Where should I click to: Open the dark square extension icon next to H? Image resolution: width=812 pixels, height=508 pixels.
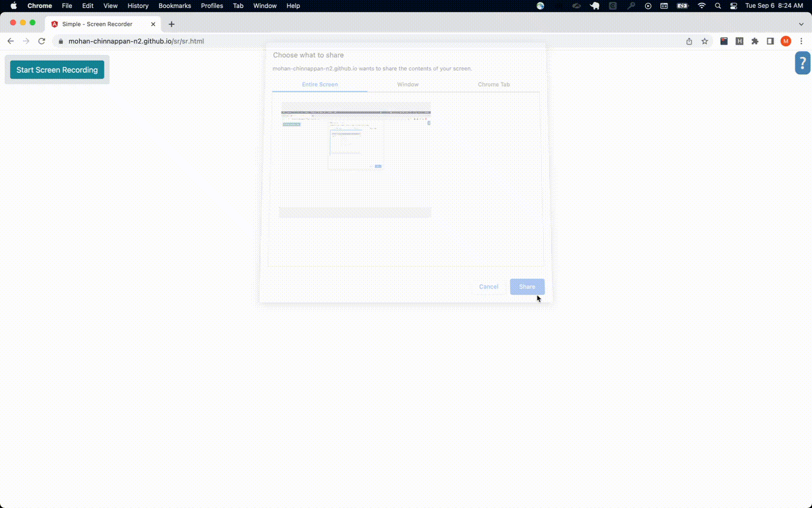[x=724, y=41]
